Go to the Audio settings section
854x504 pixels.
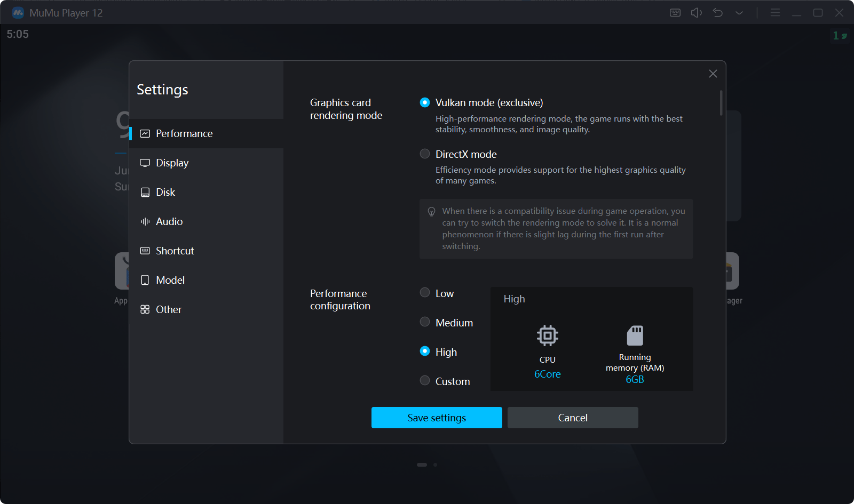(x=169, y=221)
